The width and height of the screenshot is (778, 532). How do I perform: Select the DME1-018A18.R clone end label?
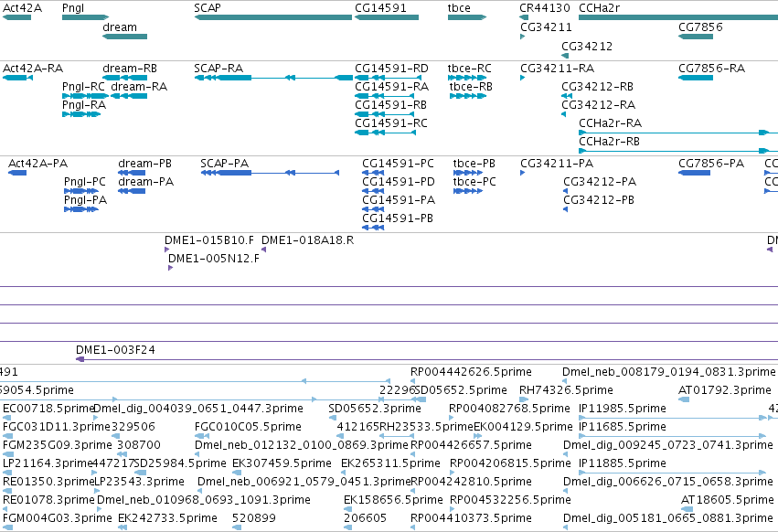[x=307, y=240]
